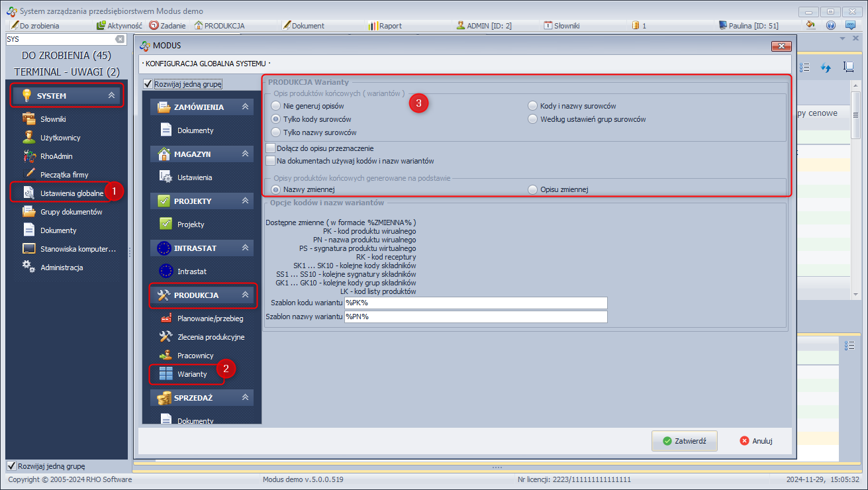Launch RhoAdmin from the sidebar
868x490 pixels.
point(57,156)
